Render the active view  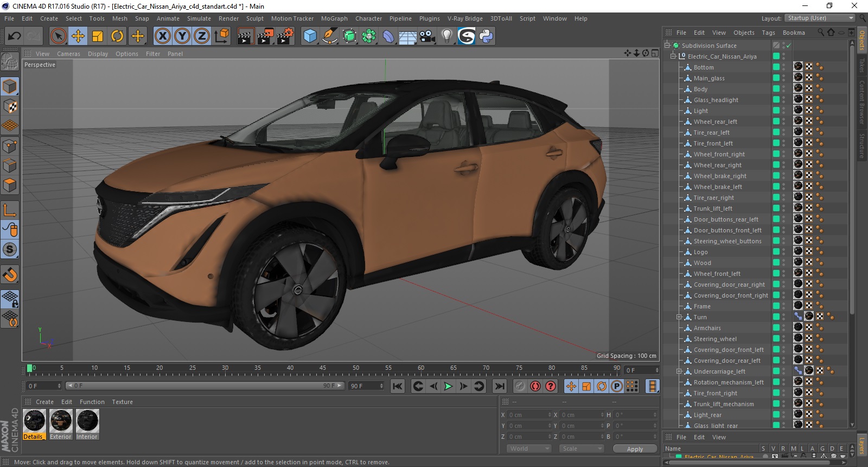pos(245,36)
